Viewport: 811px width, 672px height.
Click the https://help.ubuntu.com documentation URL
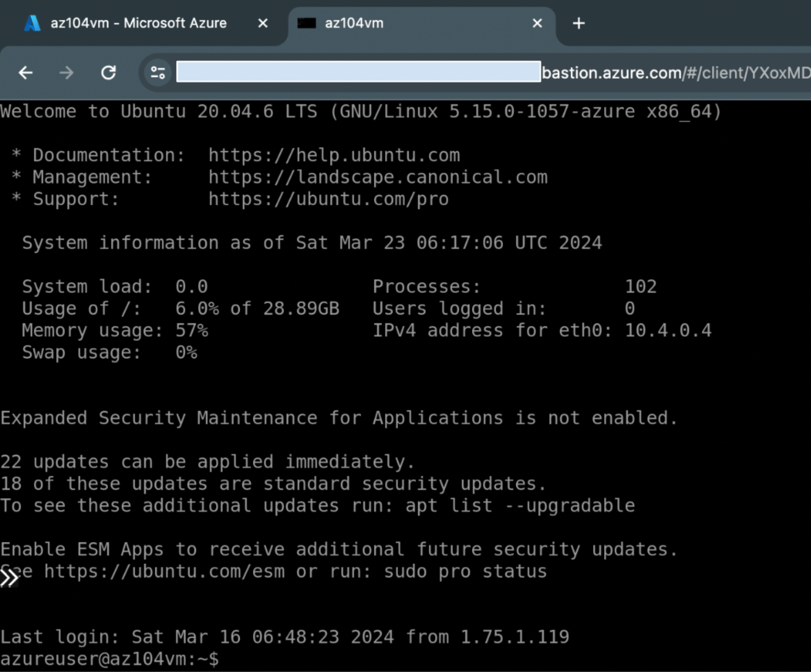334,155
